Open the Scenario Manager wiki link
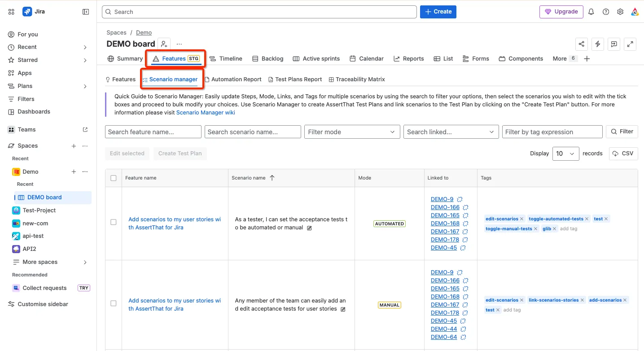The height and width of the screenshot is (351, 644). [206, 113]
